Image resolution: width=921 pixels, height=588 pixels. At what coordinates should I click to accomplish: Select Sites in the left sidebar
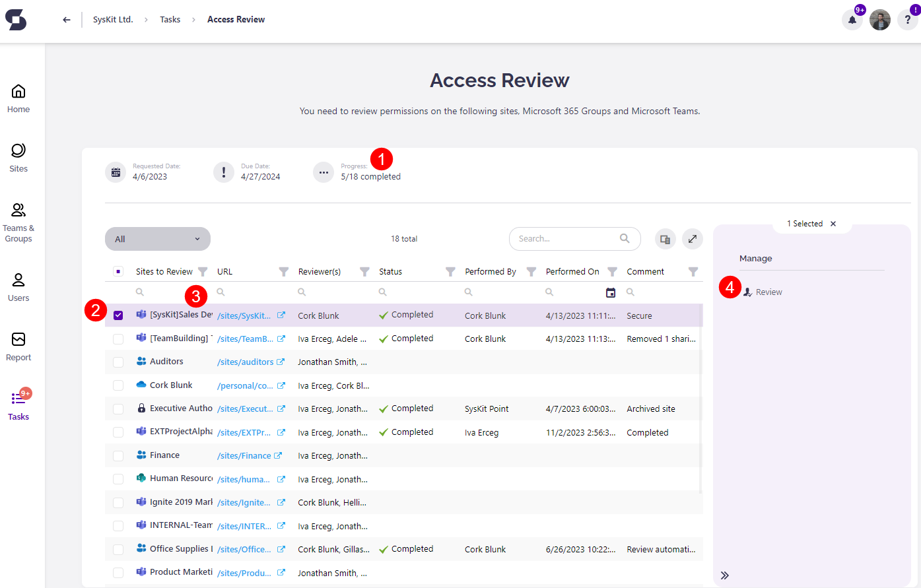[x=18, y=157]
